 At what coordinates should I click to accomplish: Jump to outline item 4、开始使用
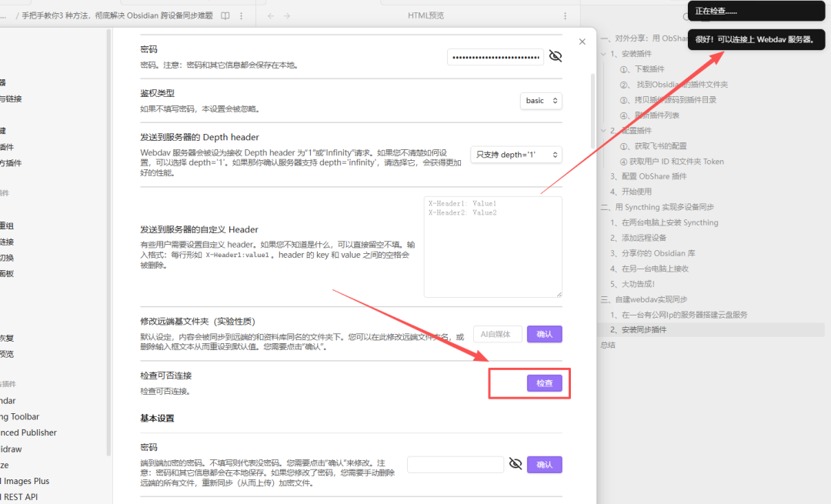click(x=631, y=192)
